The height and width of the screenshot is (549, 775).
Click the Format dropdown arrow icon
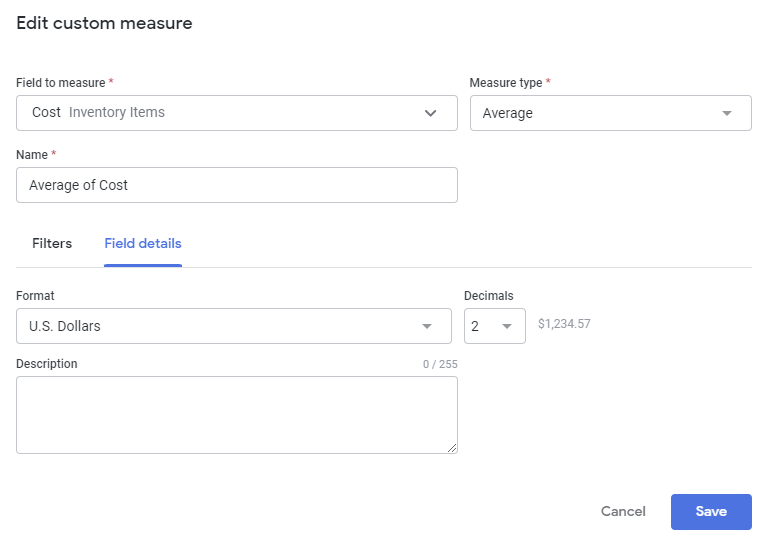(x=427, y=326)
